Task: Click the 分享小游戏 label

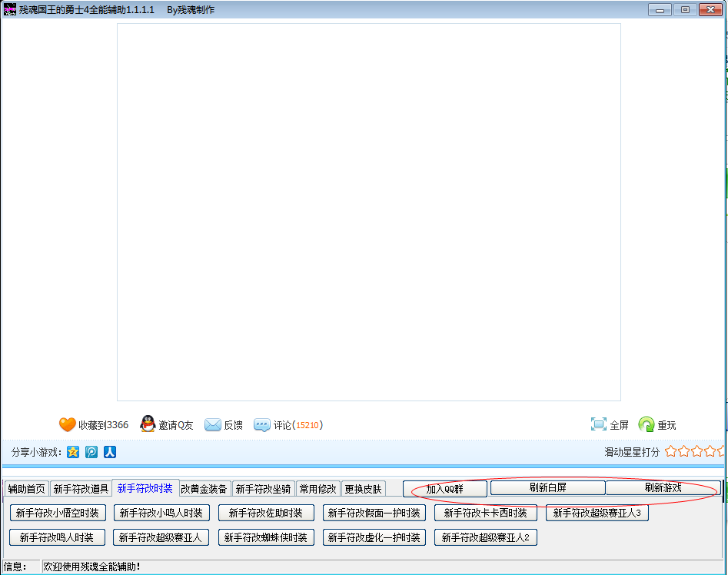Action: [36, 452]
